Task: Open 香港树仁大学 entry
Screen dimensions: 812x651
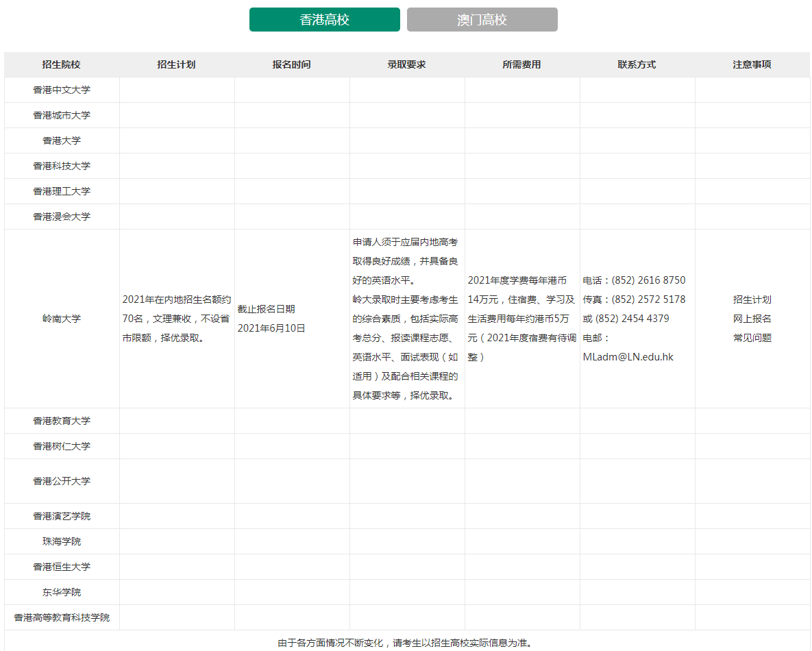Action: [62, 446]
